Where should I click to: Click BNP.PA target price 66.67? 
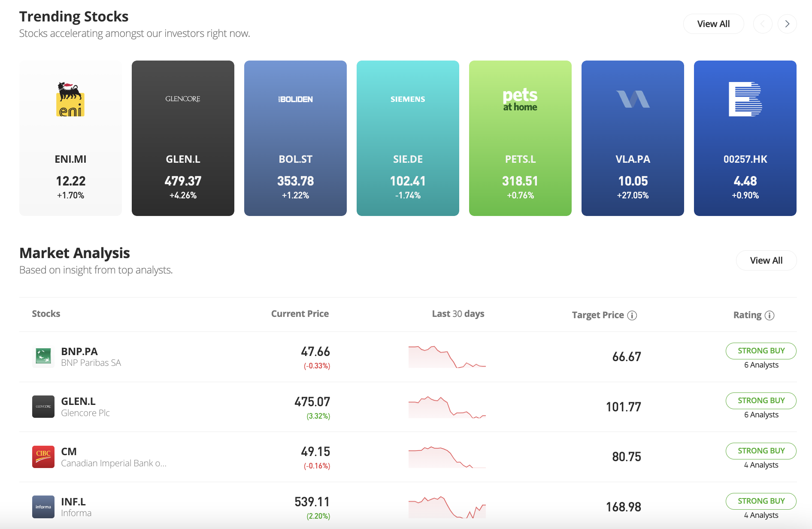tap(627, 357)
